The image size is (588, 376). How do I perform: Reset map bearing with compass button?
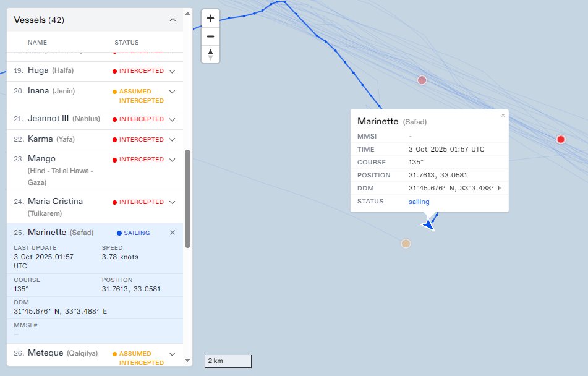210,54
